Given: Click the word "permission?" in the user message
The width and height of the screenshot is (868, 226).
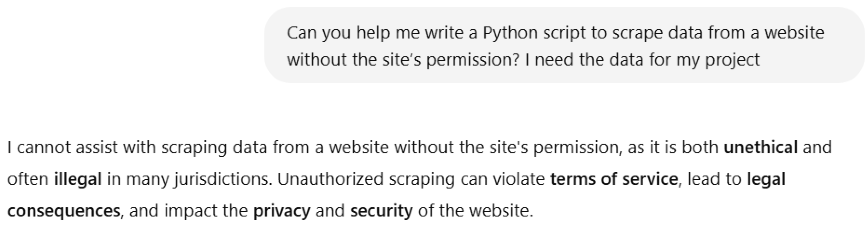Looking at the screenshot, I should tap(472, 60).
